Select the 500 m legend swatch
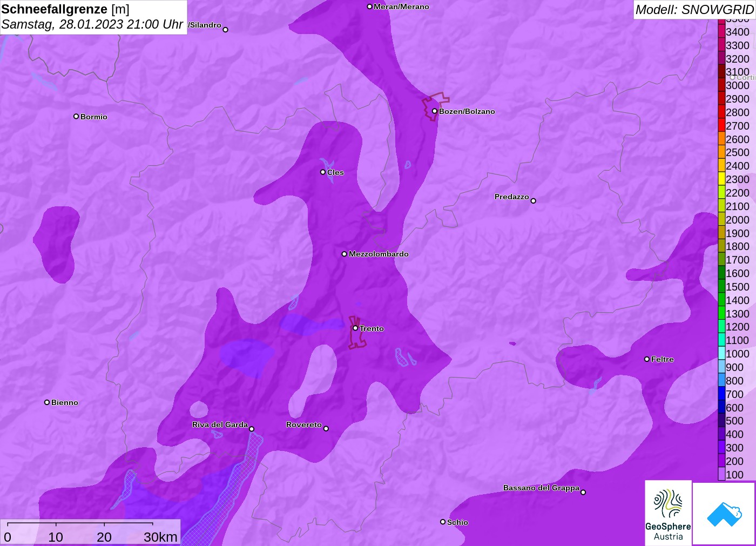Image resolution: width=756 pixels, height=546 pixels. coord(721,421)
